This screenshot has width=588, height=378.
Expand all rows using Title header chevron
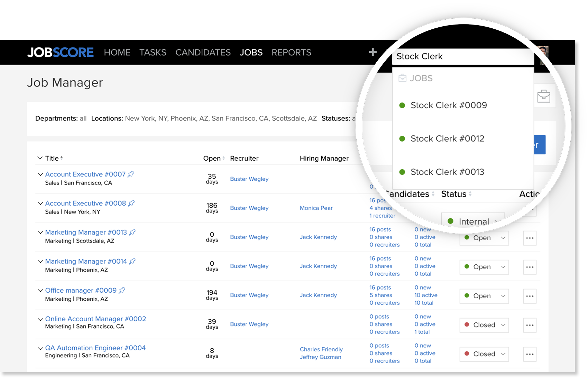point(40,158)
